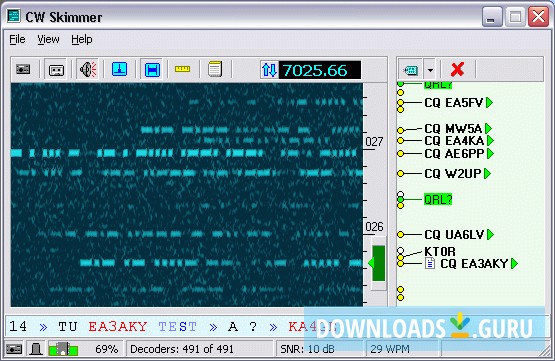Click green arrow next to CQ EA4KA
The image size is (555, 361).
pos(490,141)
